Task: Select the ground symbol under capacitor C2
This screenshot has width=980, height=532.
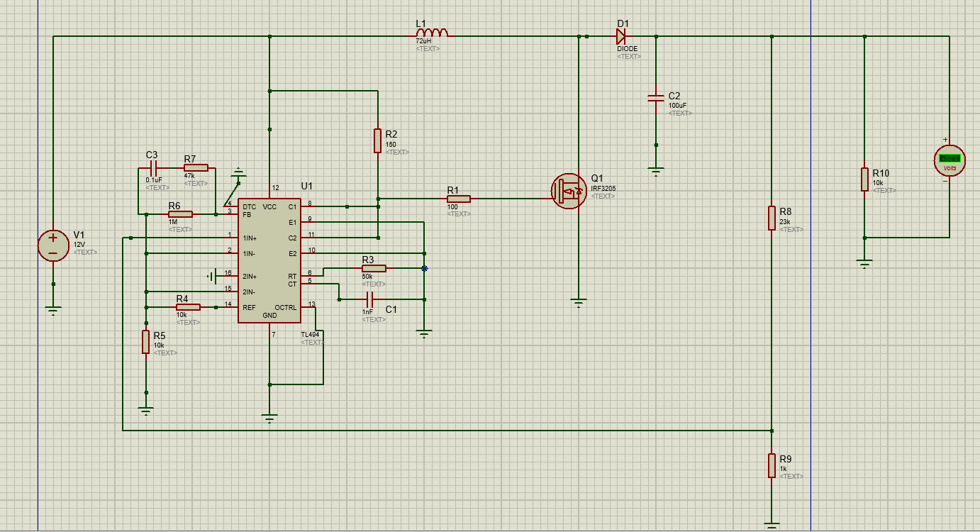Action: point(656,170)
